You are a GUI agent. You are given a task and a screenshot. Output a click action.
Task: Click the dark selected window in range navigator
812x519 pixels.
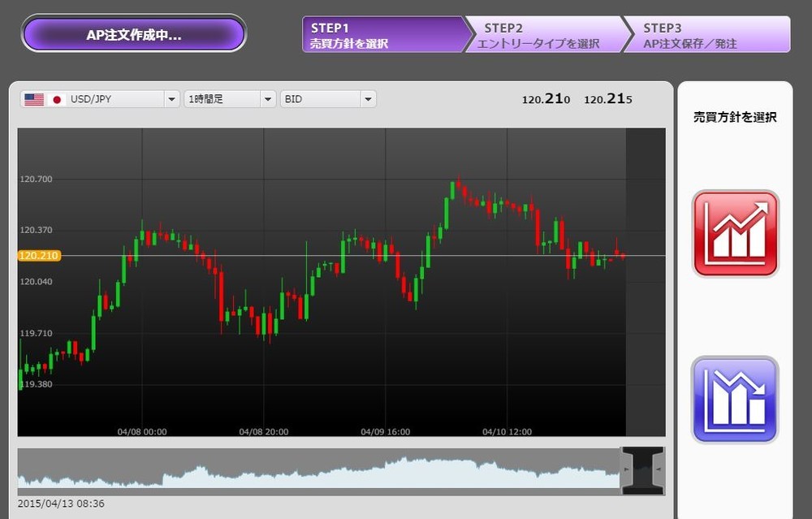pos(642,469)
